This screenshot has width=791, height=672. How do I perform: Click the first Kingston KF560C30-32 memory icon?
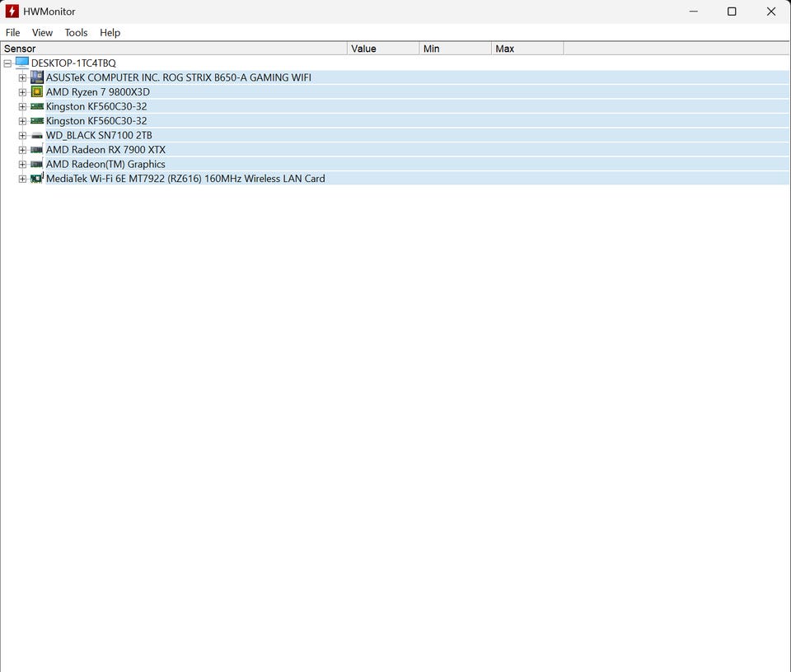(x=37, y=106)
